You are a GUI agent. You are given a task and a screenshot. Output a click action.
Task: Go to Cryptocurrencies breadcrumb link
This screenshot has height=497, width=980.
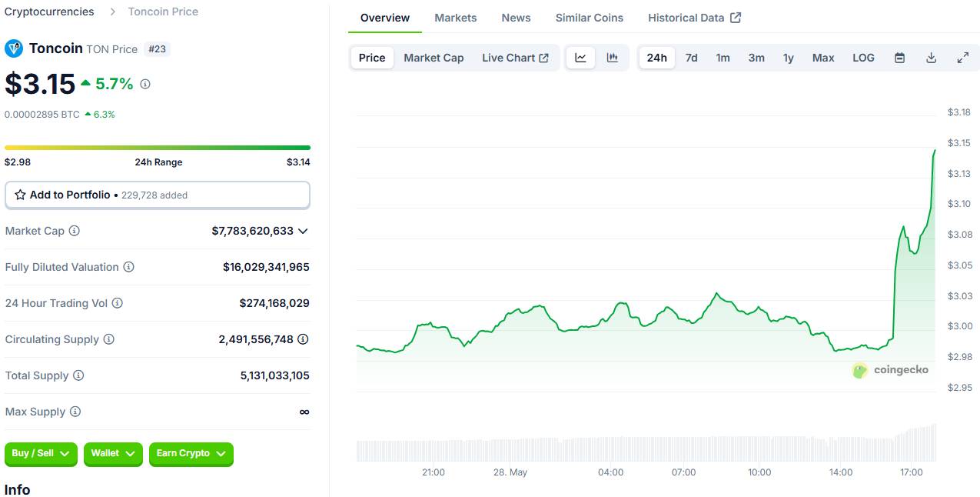(x=49, y=12)
